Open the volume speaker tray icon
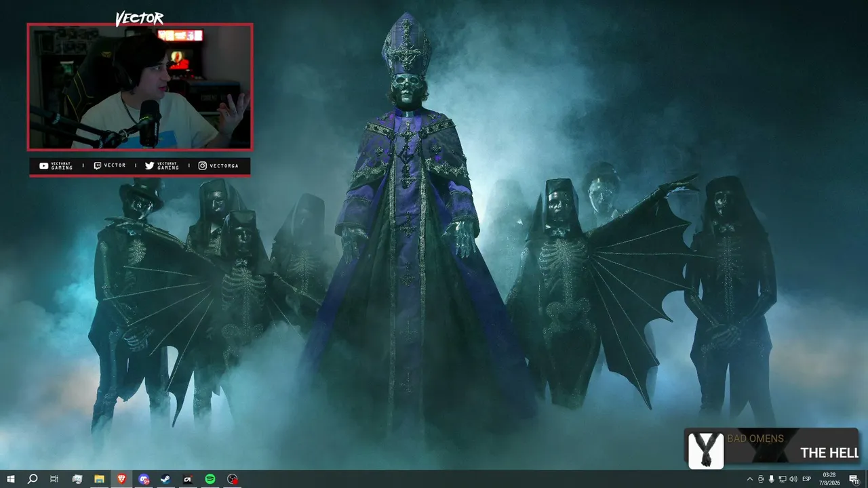868x488 pixels. 793,479
